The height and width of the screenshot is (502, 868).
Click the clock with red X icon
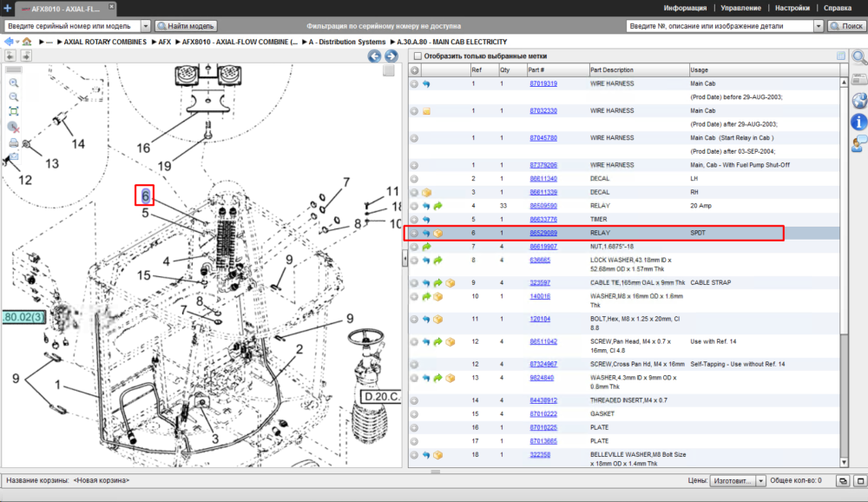(x=14, y=128)
